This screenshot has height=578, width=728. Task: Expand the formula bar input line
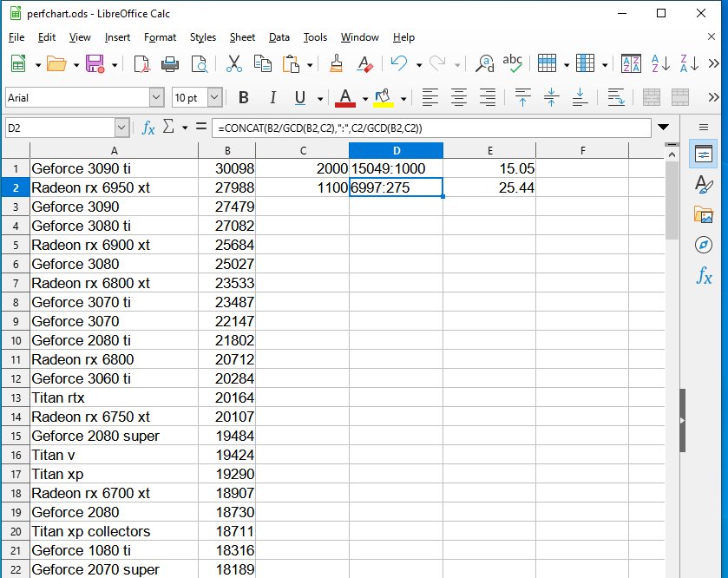coord(664,128)
